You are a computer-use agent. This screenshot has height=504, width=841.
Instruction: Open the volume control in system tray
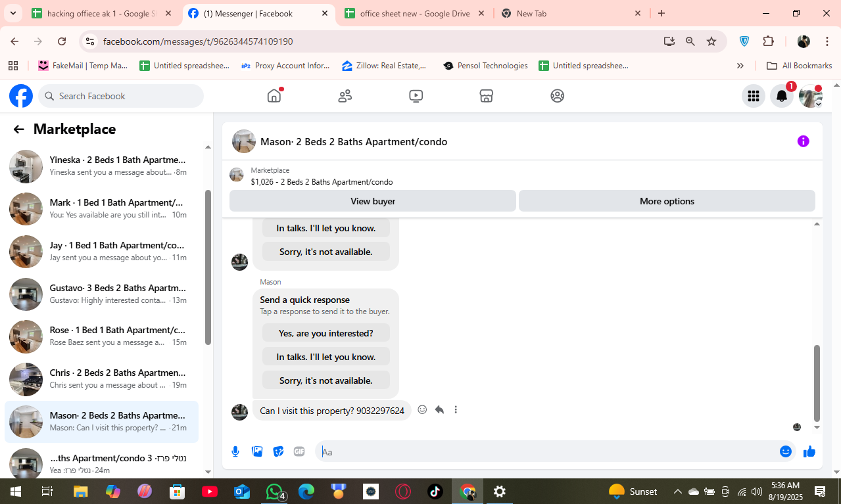click(757, 492)
